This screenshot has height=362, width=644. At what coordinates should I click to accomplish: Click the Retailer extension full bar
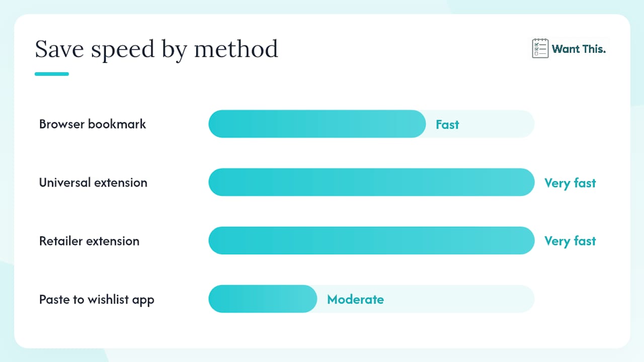371,240
